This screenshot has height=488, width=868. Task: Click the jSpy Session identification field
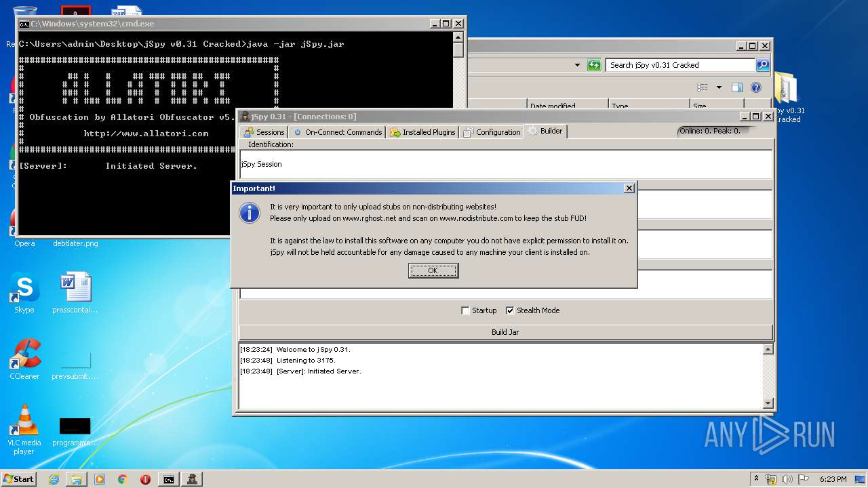pos(506,164)
